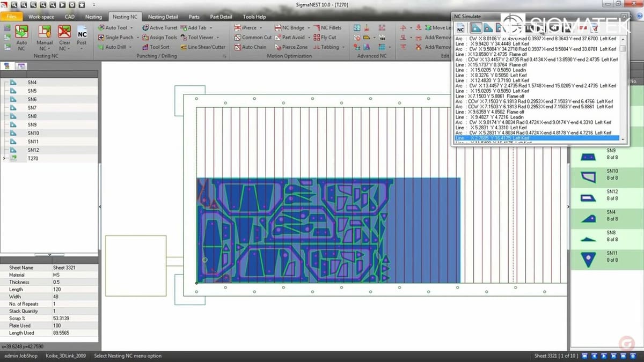644x362 pixels.
Task: Open the Auto Drill dropdown arrow
Action: pos(130,47)
